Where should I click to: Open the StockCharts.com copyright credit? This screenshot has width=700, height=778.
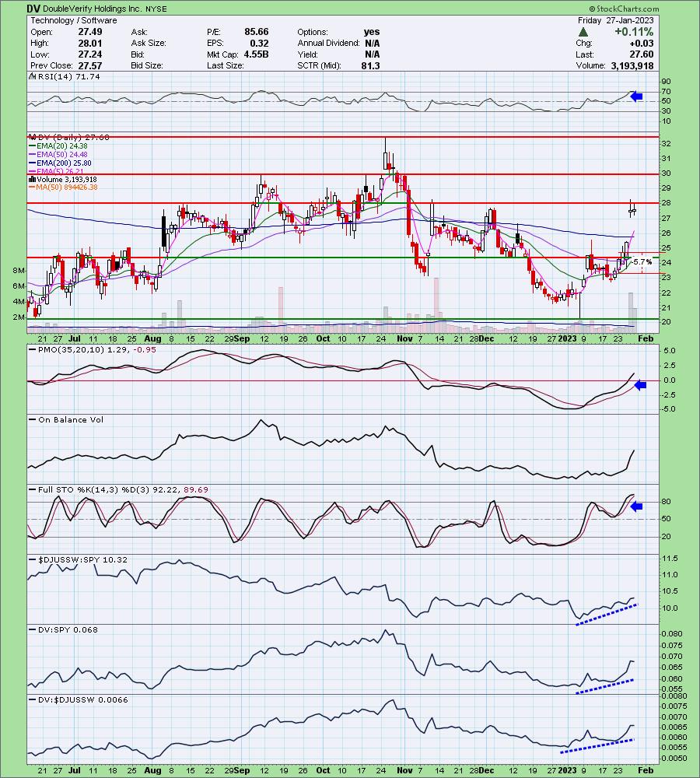point(624,9)
